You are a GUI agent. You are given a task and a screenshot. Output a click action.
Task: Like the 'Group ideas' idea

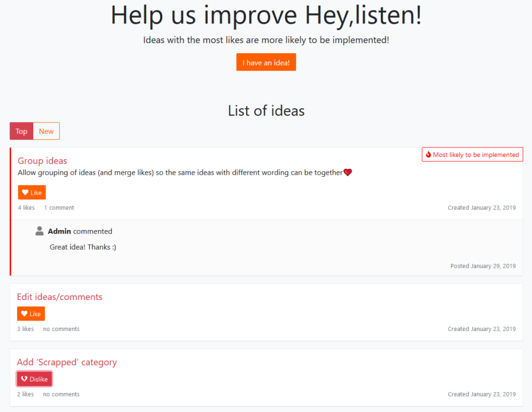(x=32, y=192)
